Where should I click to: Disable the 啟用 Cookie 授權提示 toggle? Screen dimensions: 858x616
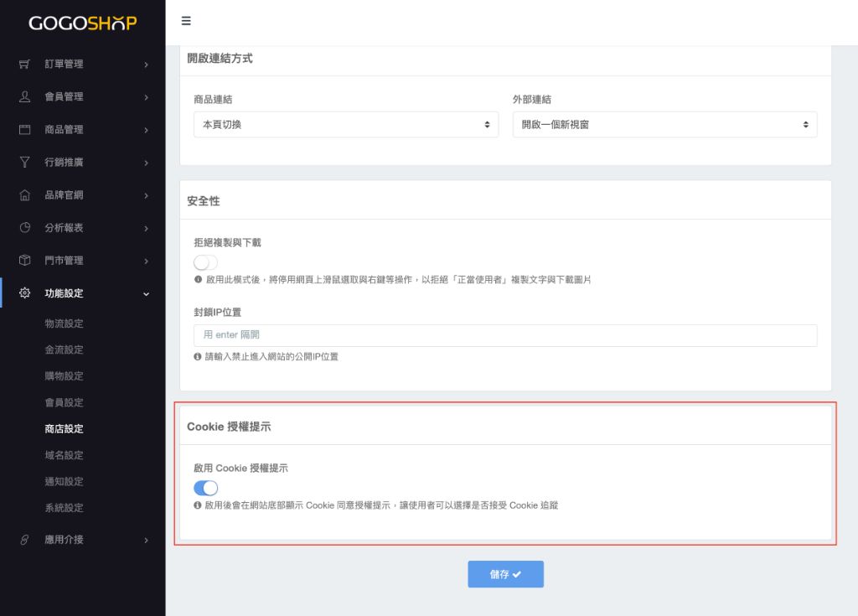205,488
